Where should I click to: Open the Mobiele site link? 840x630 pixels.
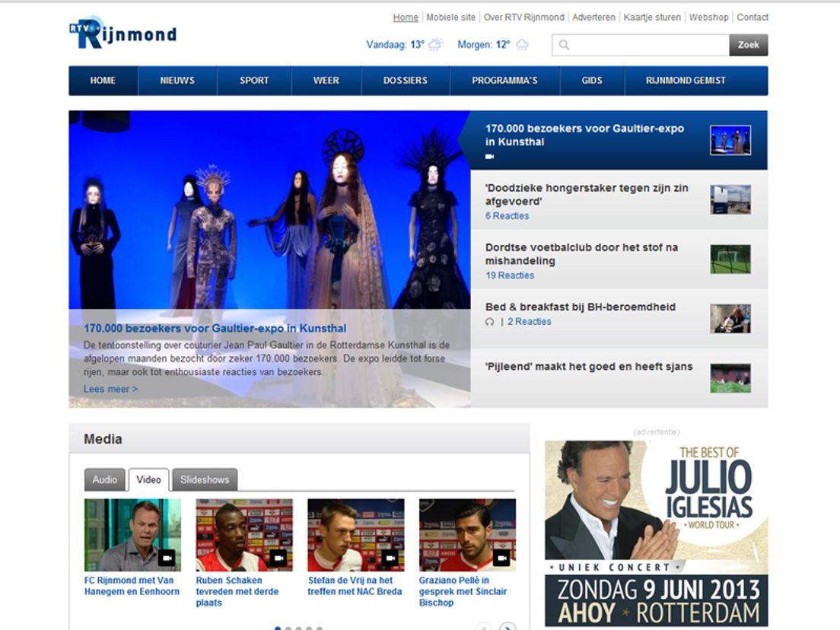click(x=451, y=17)
